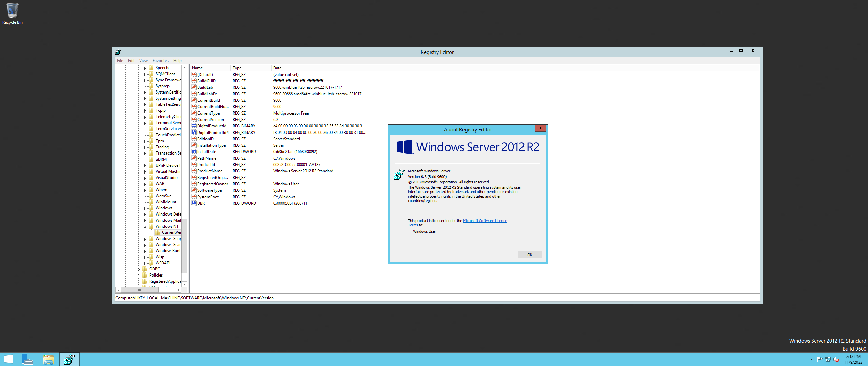The height and width of the screenshot is (366, 868).
Task: Expand the CurrentVersion subkey
Action: pyautogui.click(x=152, y=232)
